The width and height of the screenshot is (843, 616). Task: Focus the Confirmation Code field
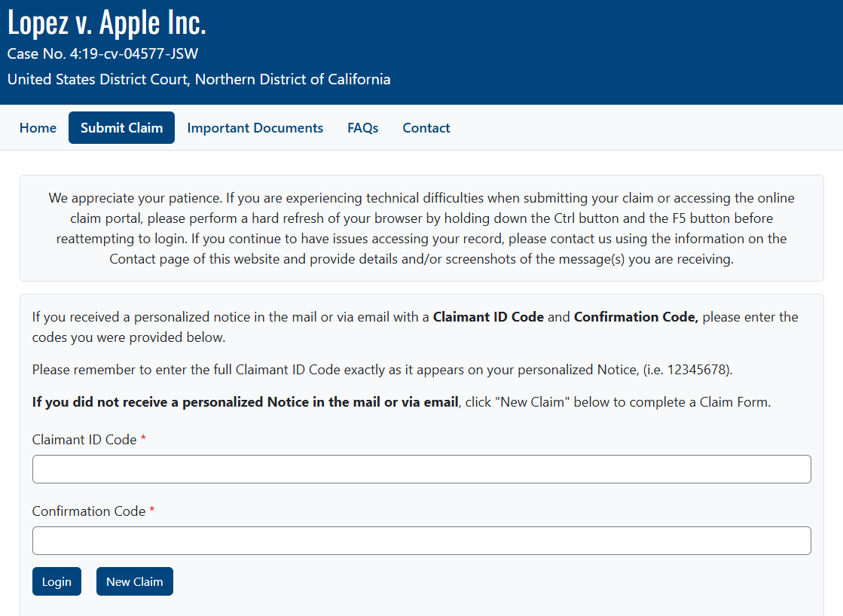click(x=422, y=541)
